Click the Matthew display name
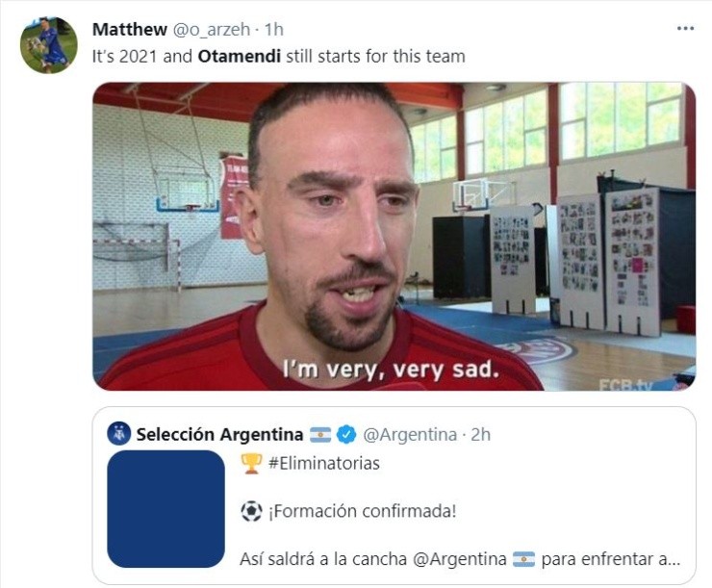This screenshot has width=712, height=588. coord(130,30)
